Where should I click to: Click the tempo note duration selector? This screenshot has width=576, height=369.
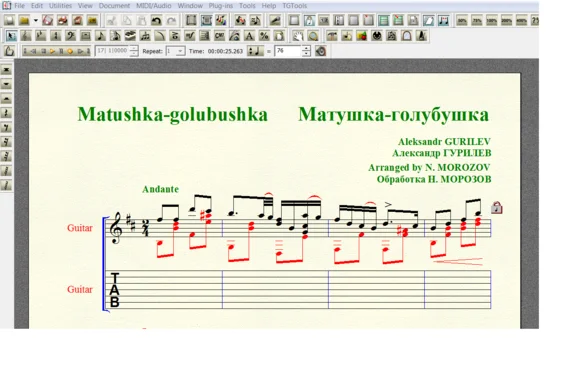point(256,51)
